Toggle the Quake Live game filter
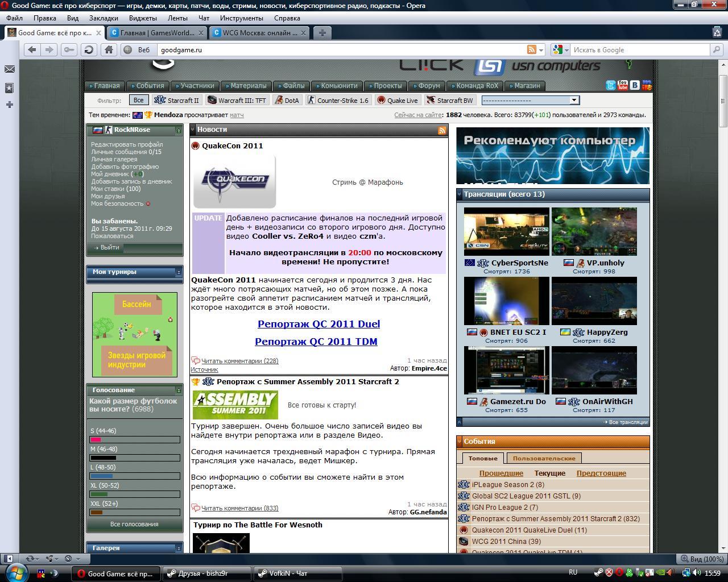Viewport: 728px width, 582px height. coord(398,101)
